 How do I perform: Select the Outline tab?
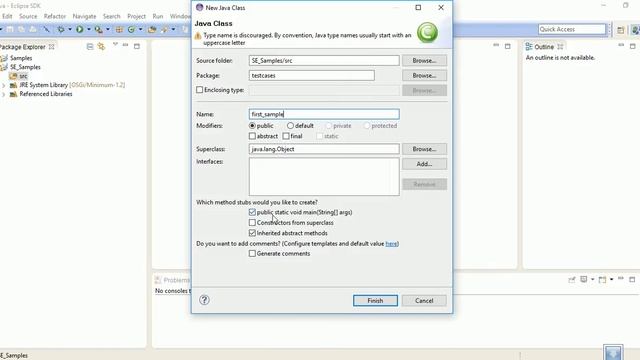point(544,47)
